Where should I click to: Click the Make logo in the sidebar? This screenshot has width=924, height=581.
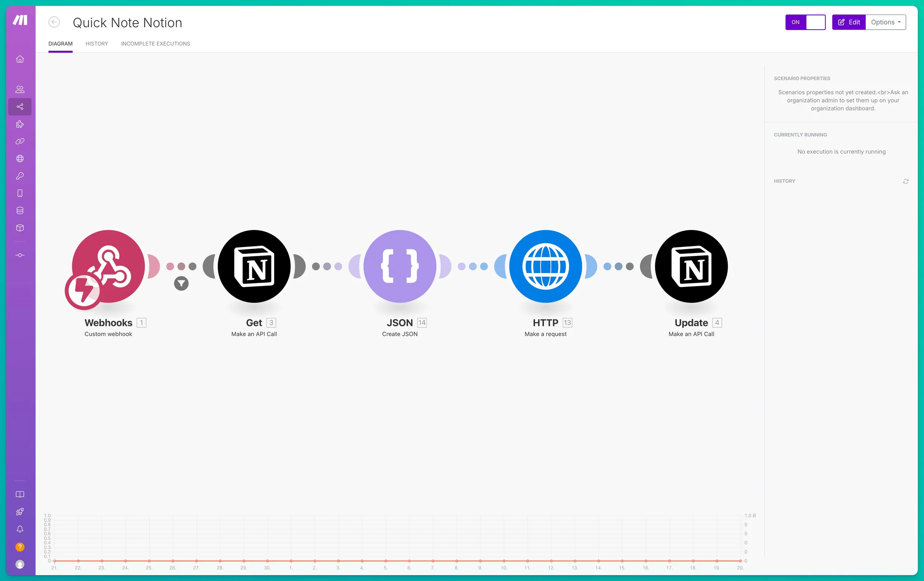tap(20, 20)
